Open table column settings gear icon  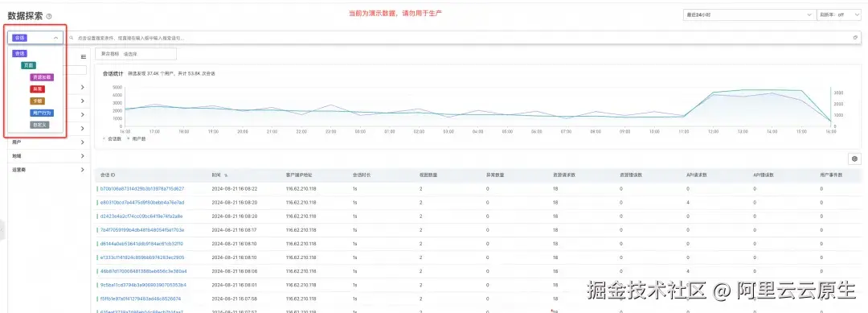click(854, 159)
